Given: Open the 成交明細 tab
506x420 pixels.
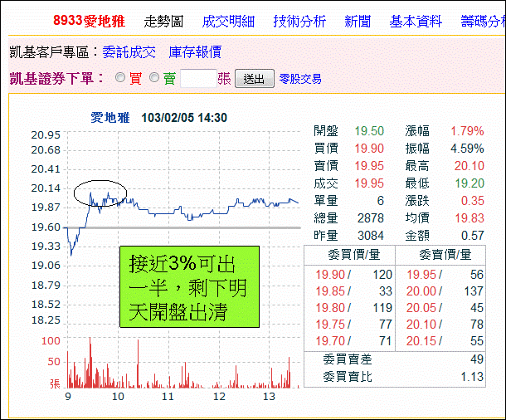Looking at the screenshot, I should (x=228, y=22).
